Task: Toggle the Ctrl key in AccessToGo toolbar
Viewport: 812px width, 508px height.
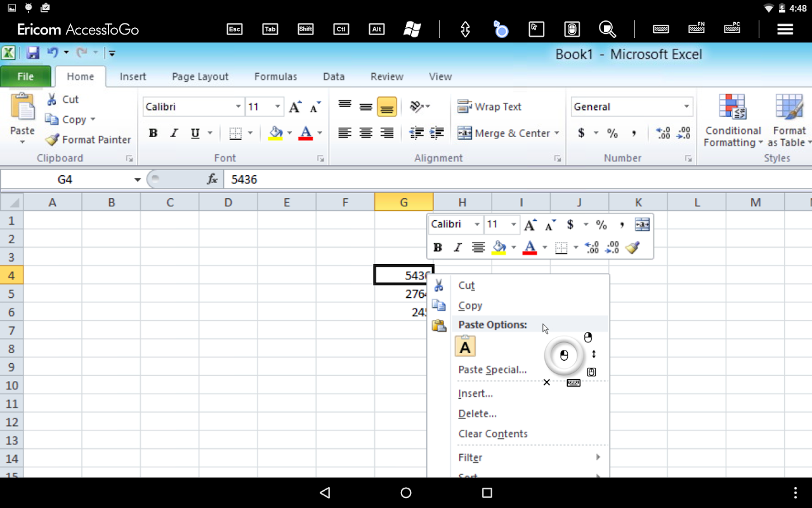Action: tap(341, 29)
